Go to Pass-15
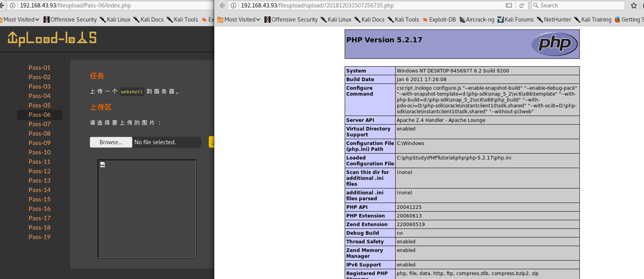 (39, 199)
